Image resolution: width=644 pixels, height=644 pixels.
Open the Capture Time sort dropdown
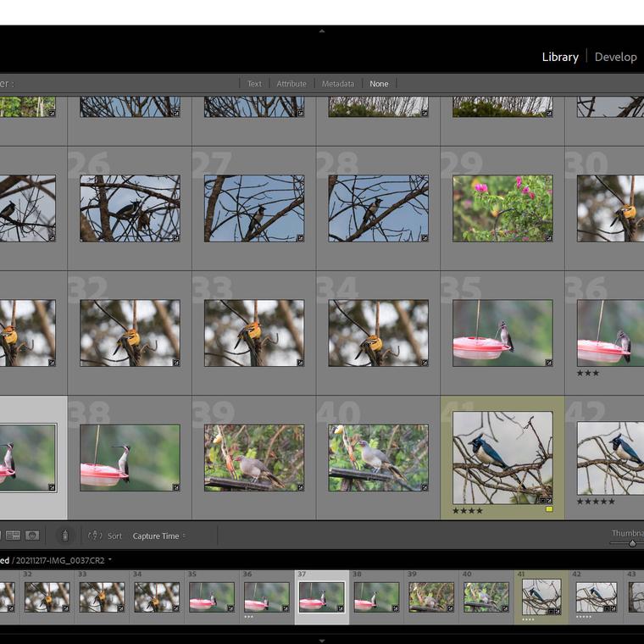(x=158, y=536)
